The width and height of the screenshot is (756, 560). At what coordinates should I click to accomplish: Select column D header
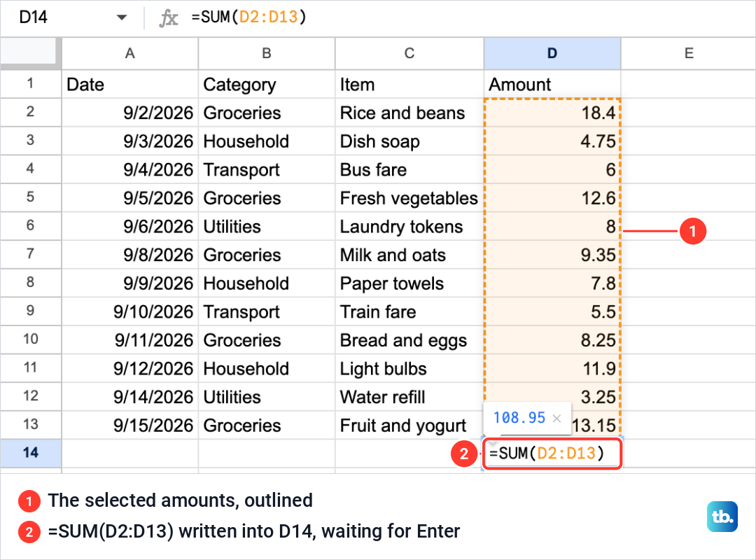click(552, 53)
